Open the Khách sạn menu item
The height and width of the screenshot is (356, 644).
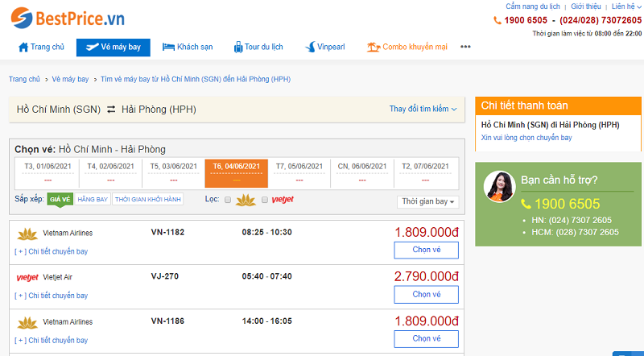click(x=188, y=48)
